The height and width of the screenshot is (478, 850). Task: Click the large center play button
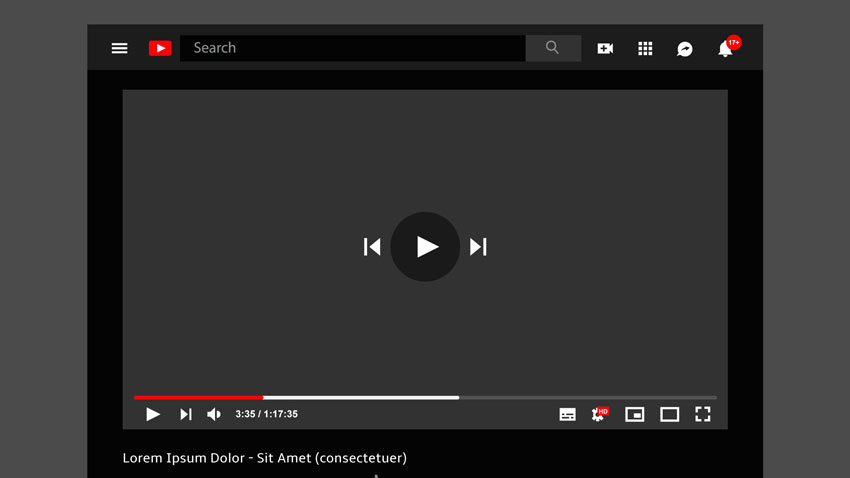(425, 247)
